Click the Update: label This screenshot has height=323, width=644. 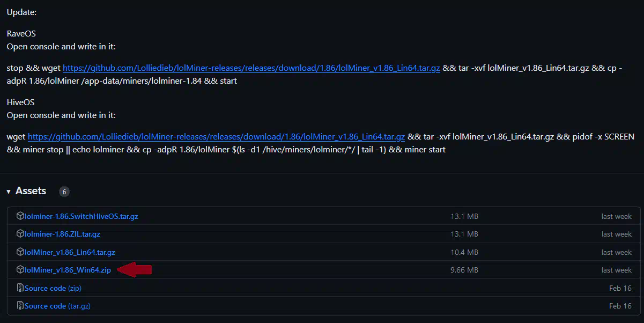coord(21,12)
